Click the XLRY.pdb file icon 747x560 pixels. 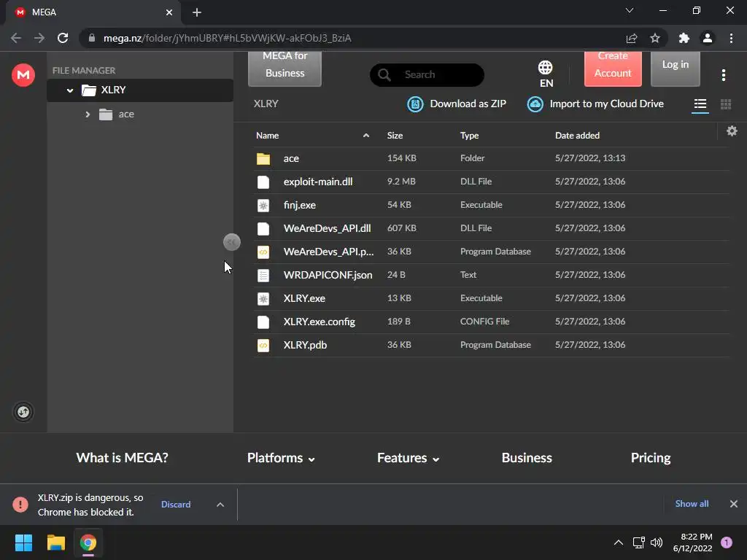point(263,345)
